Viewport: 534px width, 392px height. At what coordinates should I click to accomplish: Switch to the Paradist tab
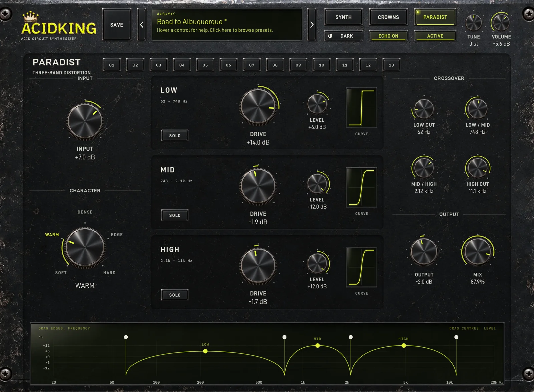tap(435, 17)
